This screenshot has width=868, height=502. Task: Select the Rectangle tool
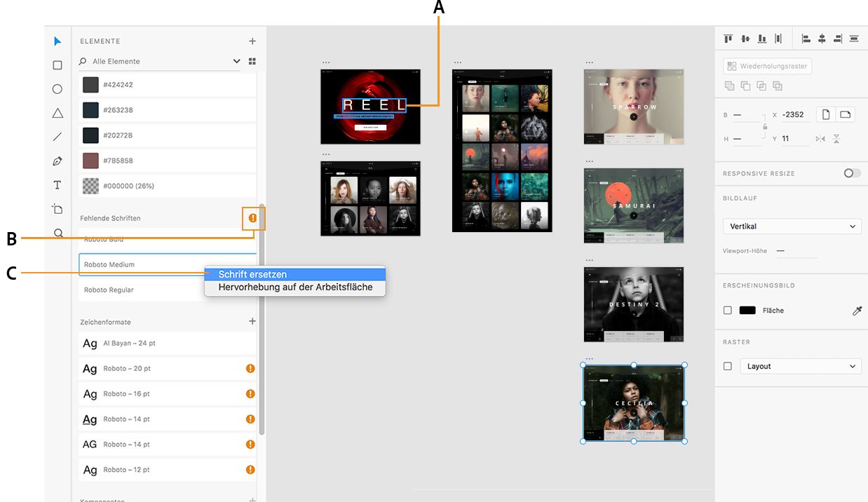click(x=57, y=65)
